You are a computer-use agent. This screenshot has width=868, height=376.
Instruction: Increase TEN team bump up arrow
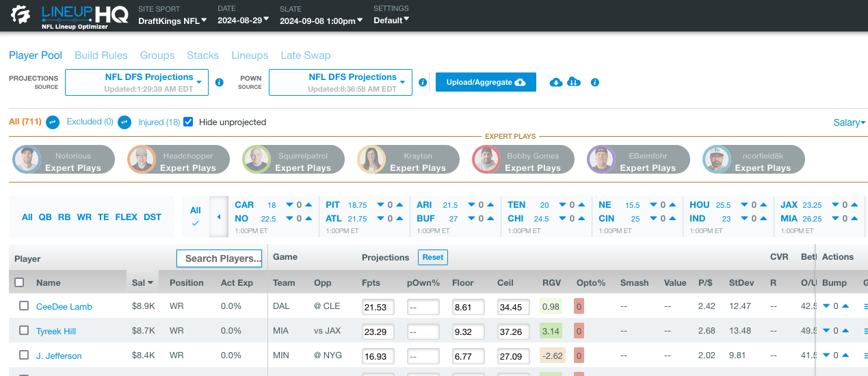pyautogui.click(x=581, y=205)
